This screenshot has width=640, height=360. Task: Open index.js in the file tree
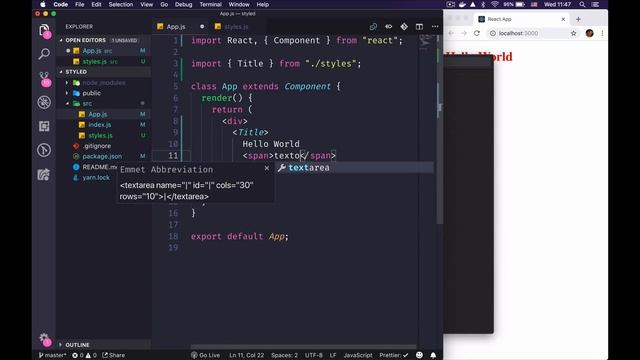[x=100, y=125]
